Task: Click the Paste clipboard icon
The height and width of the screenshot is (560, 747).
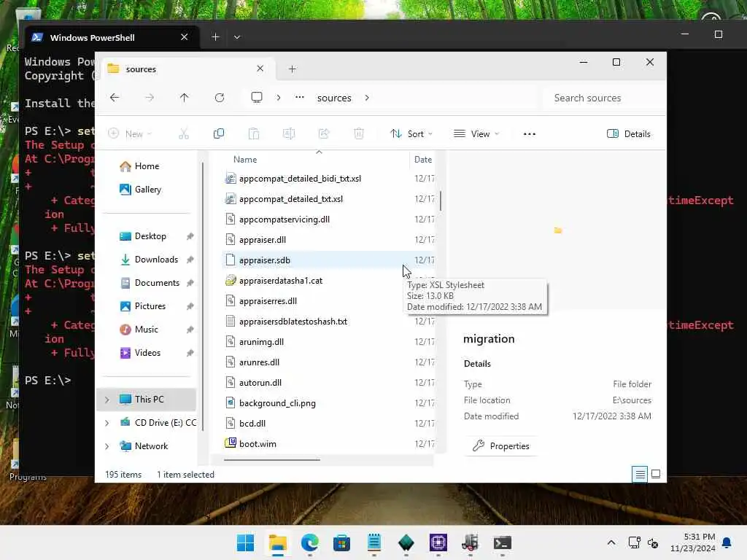Action: (254, 134)
